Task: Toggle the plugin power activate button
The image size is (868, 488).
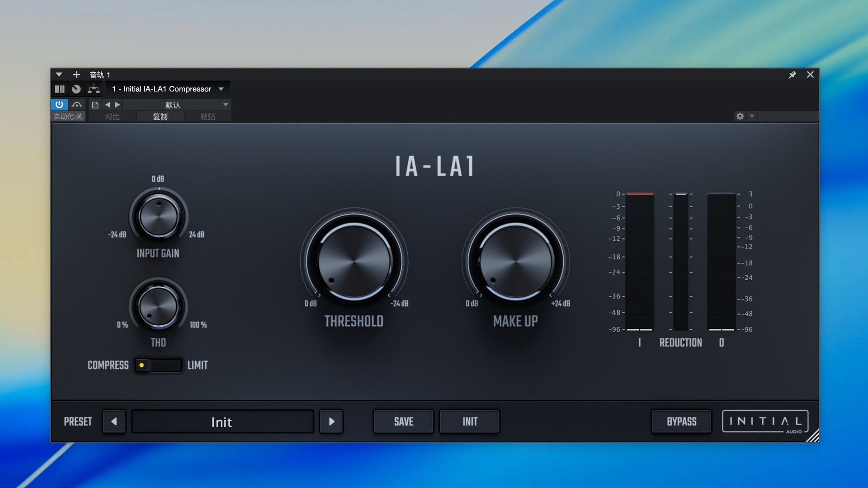Action: point(59,105)
